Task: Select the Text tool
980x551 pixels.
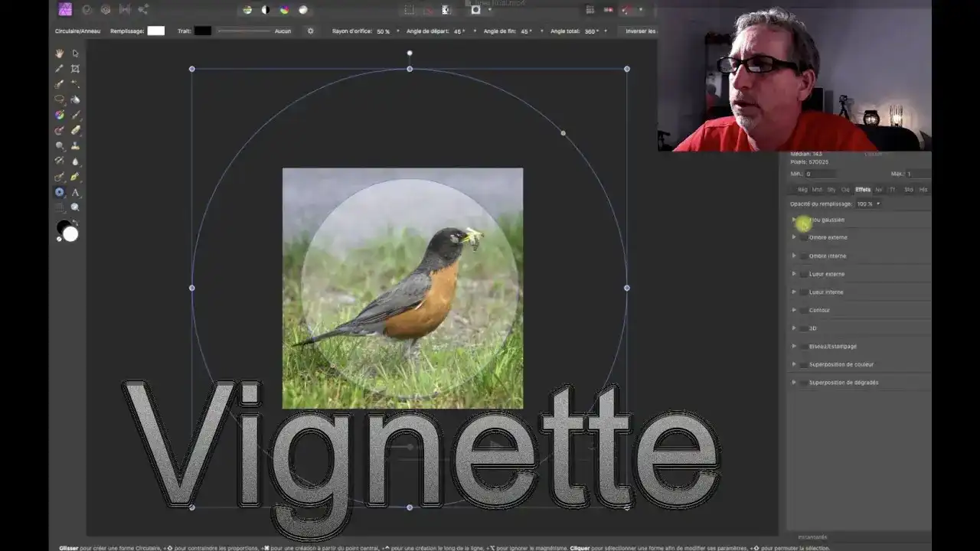Action: (x=75, y=193)
